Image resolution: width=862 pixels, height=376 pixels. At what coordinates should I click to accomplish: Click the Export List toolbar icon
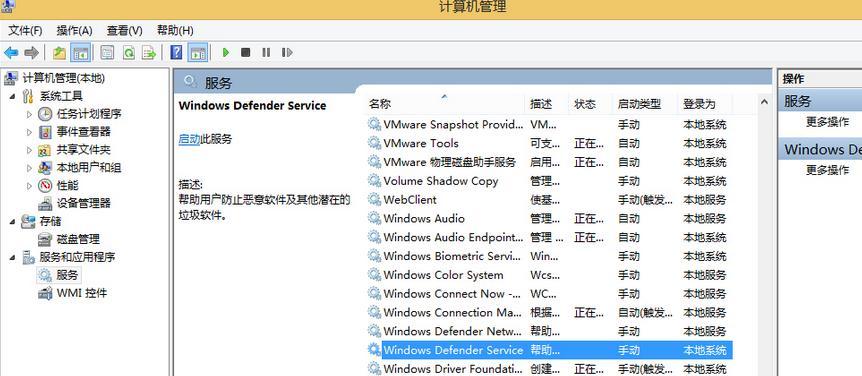pyautogui.click(x=149, y=53)
